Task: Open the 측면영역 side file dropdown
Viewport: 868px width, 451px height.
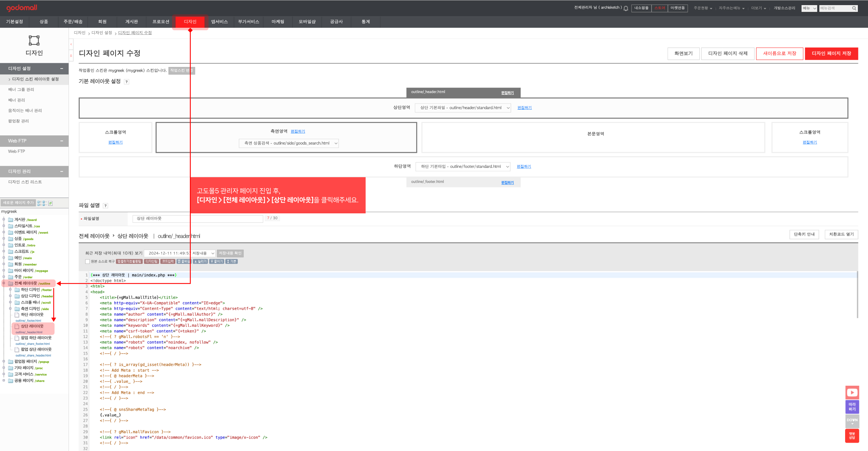Action: tap(289, 143)
